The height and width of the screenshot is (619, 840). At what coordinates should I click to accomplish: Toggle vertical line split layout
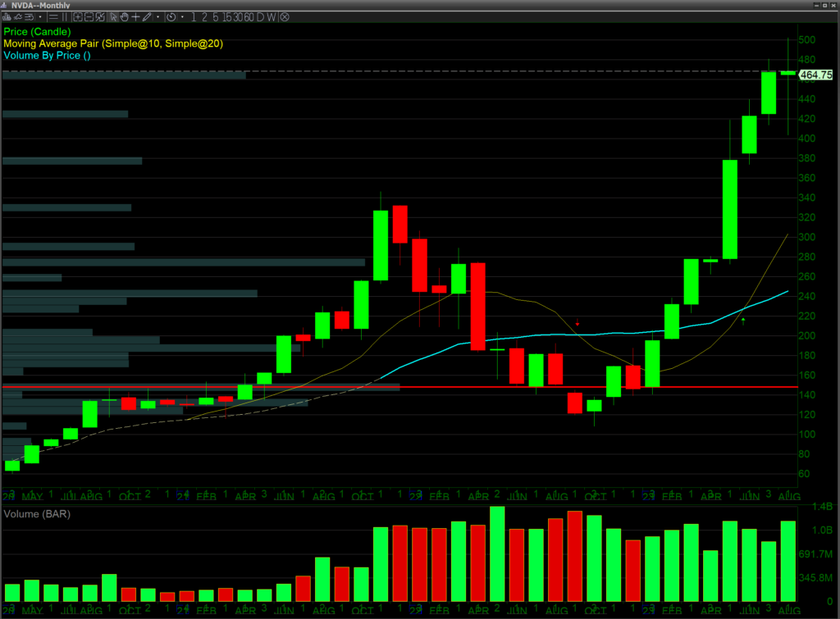[x=64, y=17]
